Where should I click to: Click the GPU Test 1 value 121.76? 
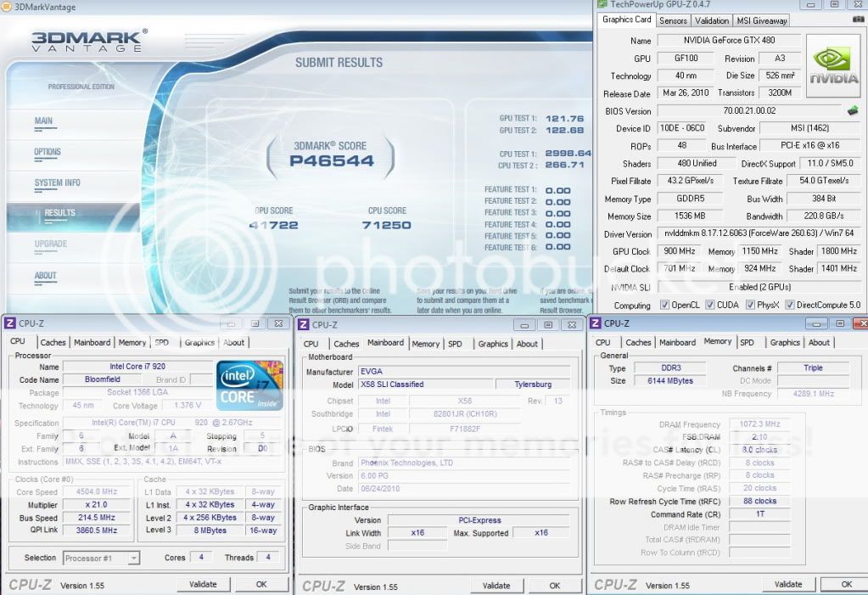coord(564,119)
